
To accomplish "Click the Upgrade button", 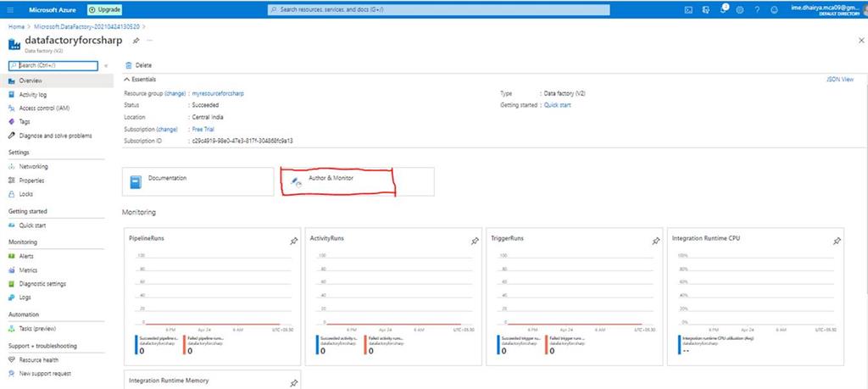I will coord(104,10).
